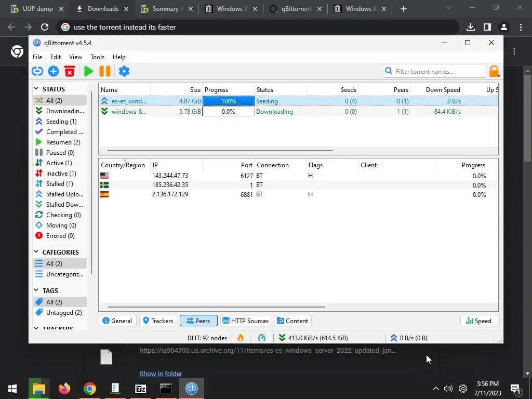Filter by Completed status in sidebar
Screen dimensions: 532x399
point(60,131)
